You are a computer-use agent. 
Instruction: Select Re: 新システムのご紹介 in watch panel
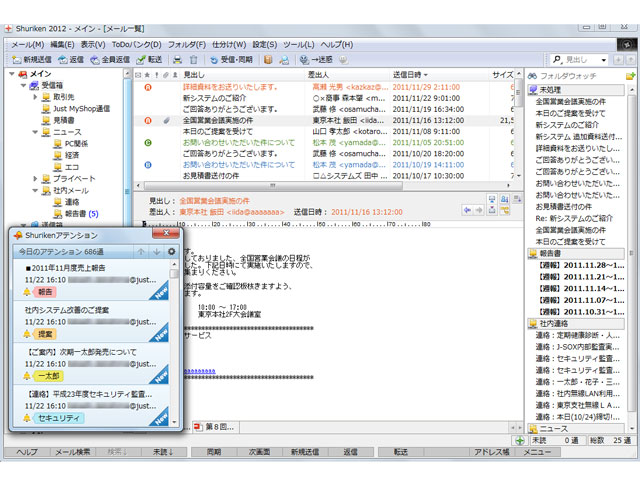click(x=574, y=218)
